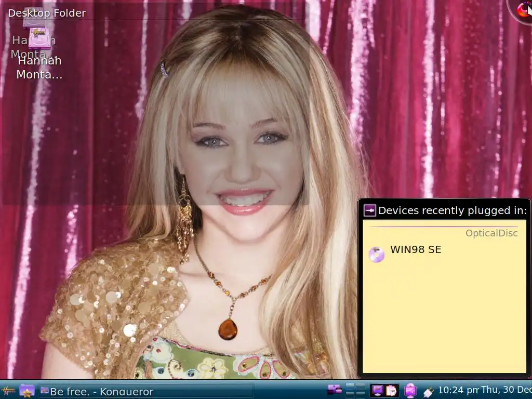532x399 pixels.
Task: Click the plug icon left of the clock
Action: (x=428, y=392)
